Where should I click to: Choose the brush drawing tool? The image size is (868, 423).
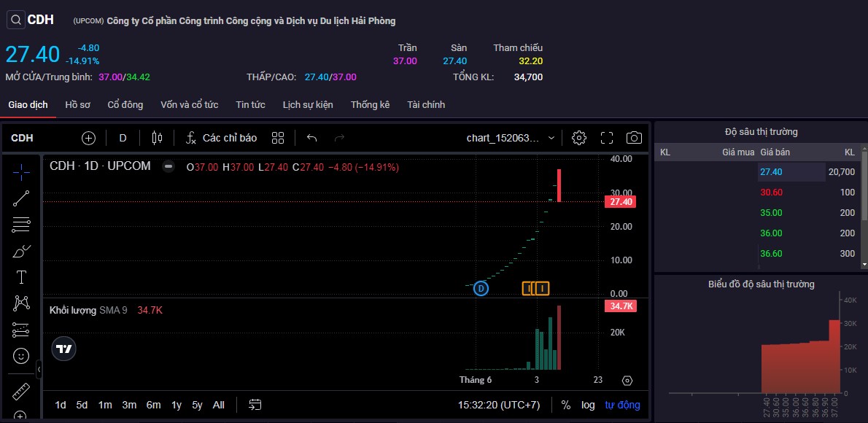pos(21,252)
